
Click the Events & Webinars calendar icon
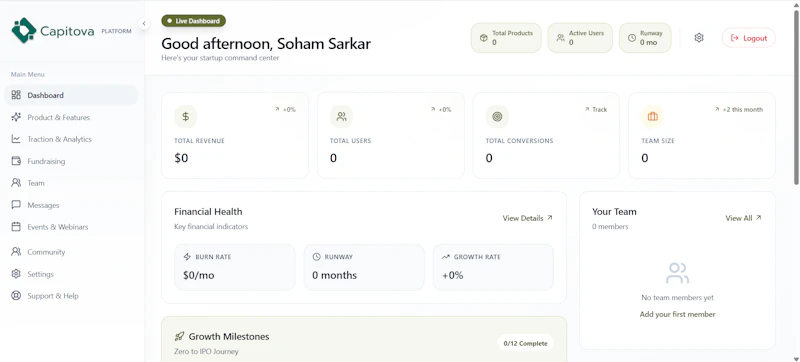click(x=16, y=226)
